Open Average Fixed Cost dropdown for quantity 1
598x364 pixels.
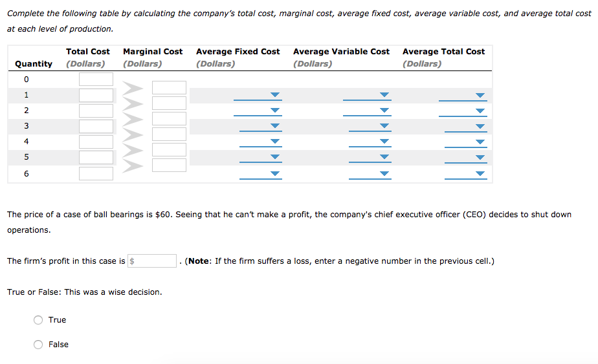point(259,95)
